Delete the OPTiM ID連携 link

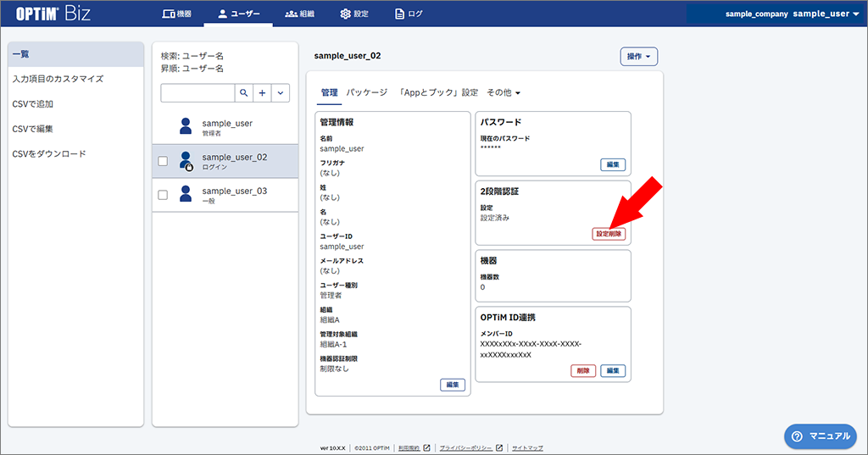tap(583, 370)
